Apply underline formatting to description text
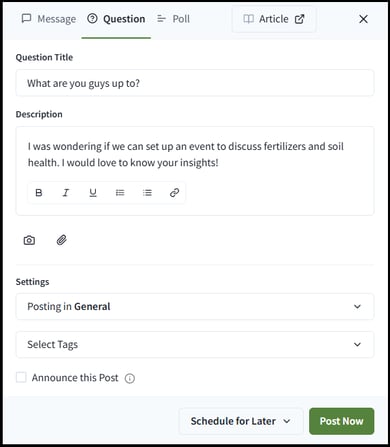The height and width of the screenshot is (447, 390). pos(93,193)
